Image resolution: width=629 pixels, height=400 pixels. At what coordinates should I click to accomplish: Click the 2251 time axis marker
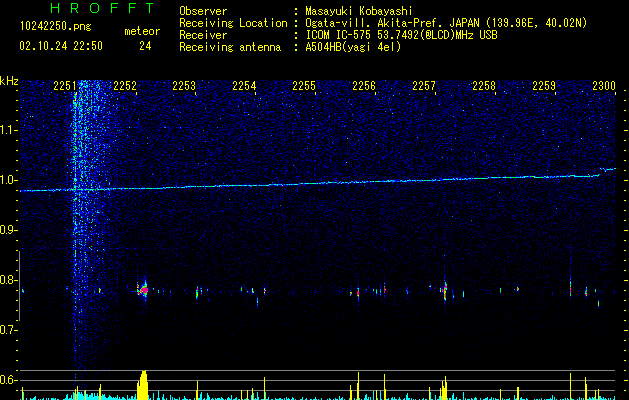pyautogui.click(x=65, y=86)
